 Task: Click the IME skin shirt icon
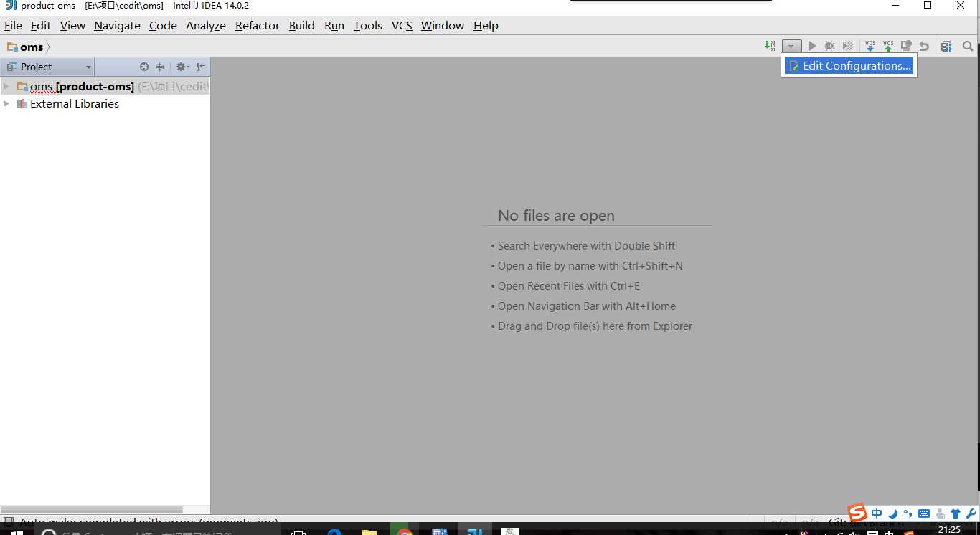click(956, 513)
